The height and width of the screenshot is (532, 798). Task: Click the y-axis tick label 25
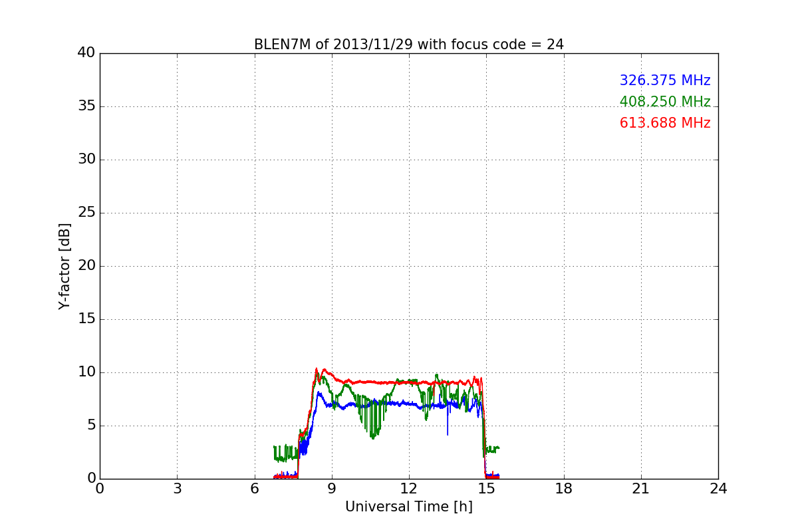(86, 213)
